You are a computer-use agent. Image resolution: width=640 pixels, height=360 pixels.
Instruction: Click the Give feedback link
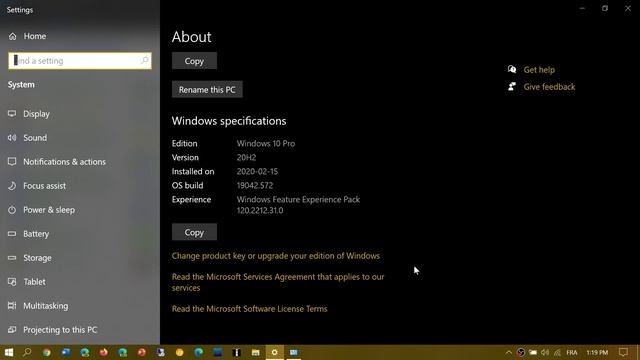549,87
